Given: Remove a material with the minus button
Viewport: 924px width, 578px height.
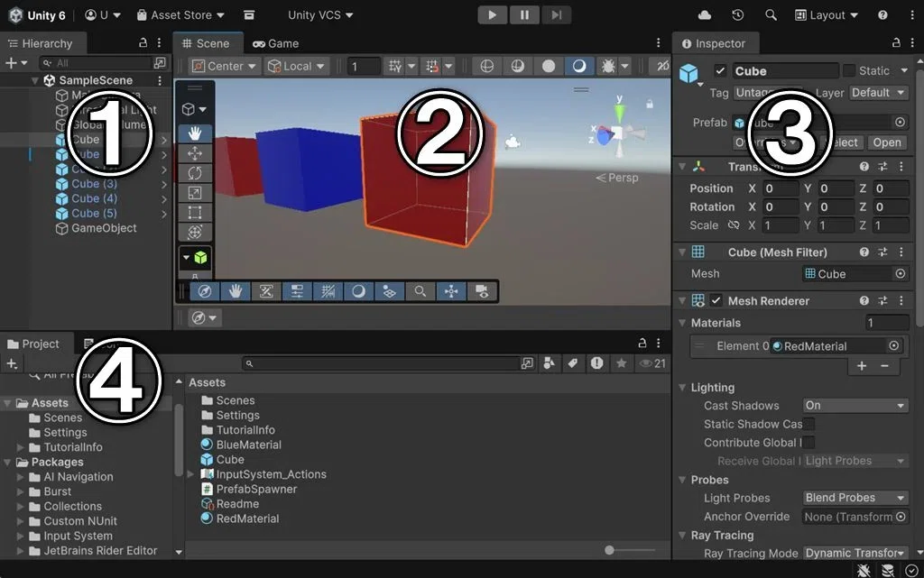Looking at the screenshot, I should pyautogui.click(x=884, y=365).
